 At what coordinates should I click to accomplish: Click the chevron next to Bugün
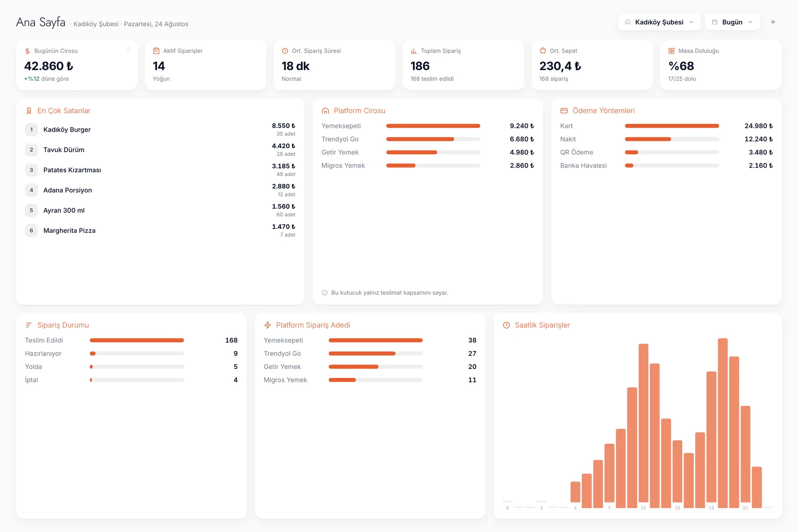pyautogui.click(x=750, y=22)
